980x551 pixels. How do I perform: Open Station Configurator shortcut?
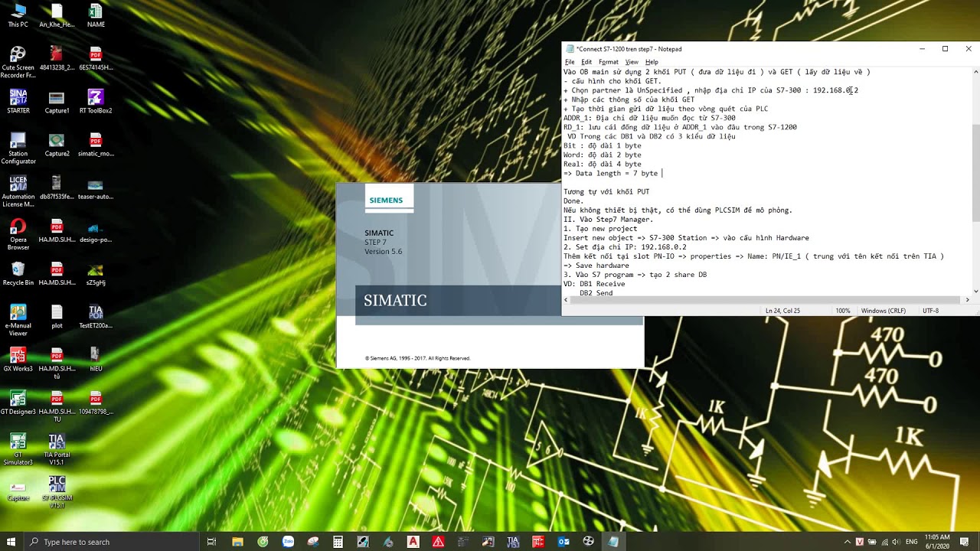pos(18,148)
